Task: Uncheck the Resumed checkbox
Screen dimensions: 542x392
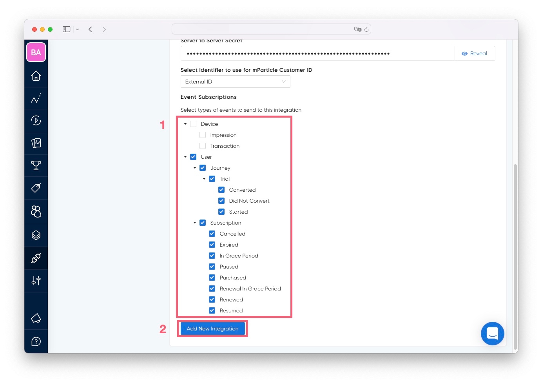Action: click(x=212, y=310)
